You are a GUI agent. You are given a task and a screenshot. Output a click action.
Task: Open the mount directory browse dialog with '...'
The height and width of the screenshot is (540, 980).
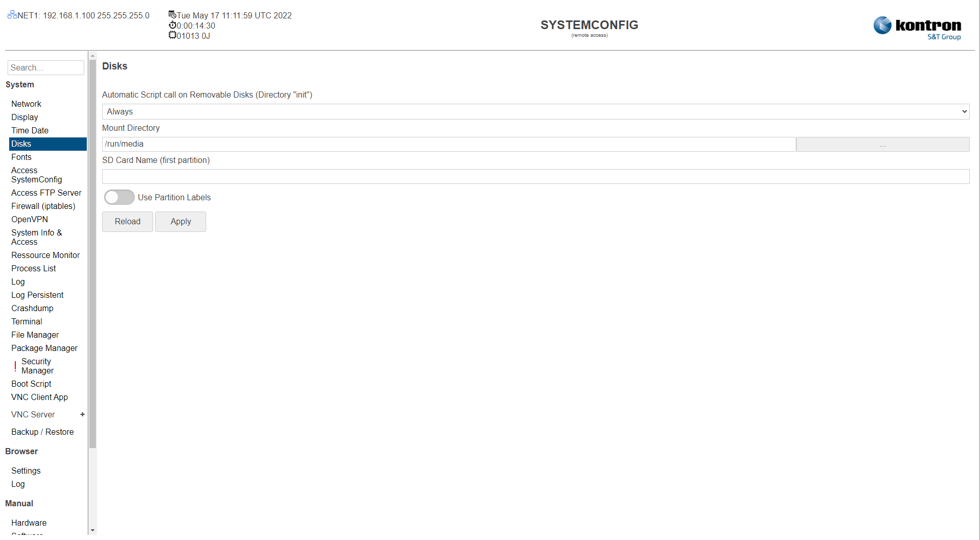pos(883,145)
